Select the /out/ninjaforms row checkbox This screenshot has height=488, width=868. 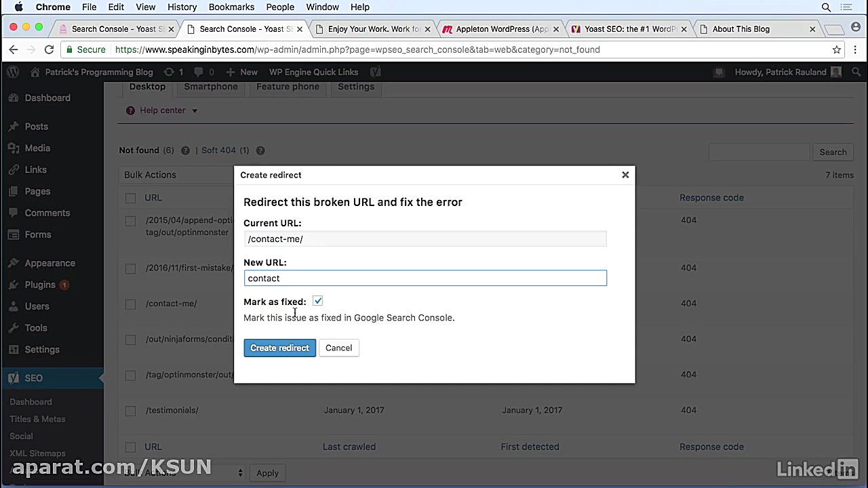click(130, 340)
